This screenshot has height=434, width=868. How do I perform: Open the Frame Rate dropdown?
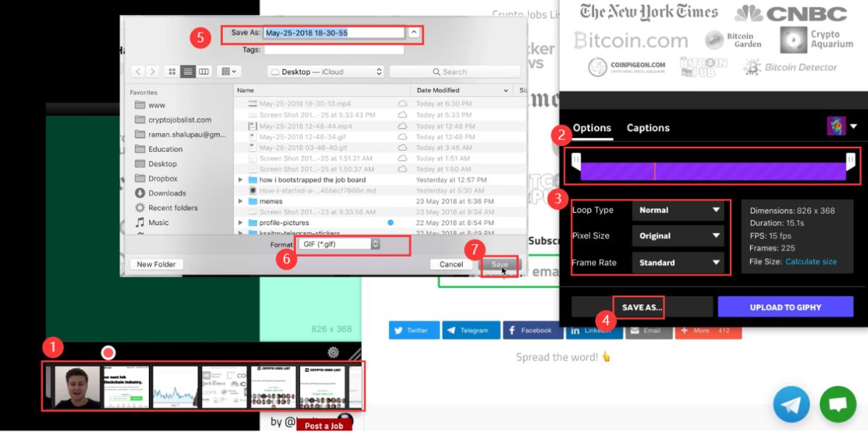pyautogui.click(x=677, y=263)
